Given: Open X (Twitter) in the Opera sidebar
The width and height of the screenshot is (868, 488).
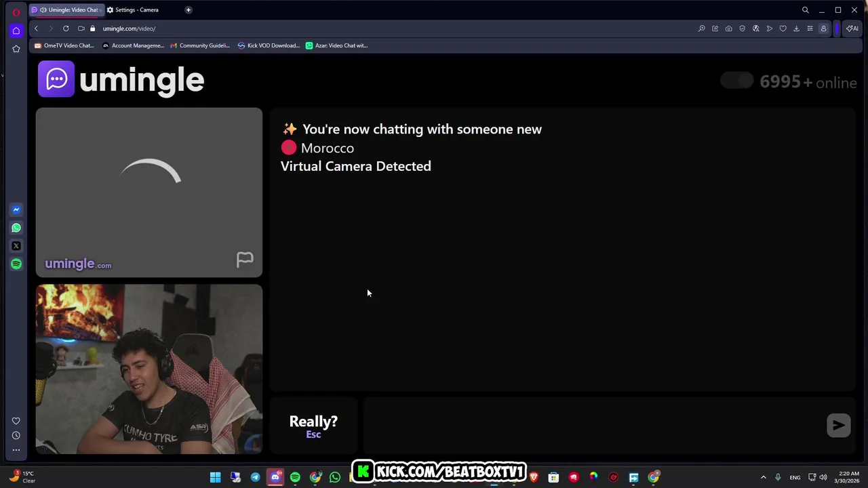Looking at the screenshot, I should pyautogui.click(x=16, y=246).
